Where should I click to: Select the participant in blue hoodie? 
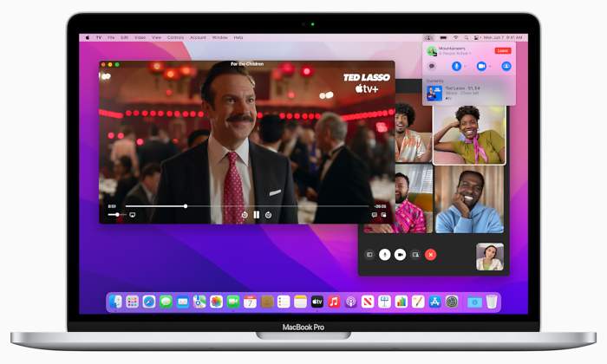pyautogui.click(x=469, y=199)
